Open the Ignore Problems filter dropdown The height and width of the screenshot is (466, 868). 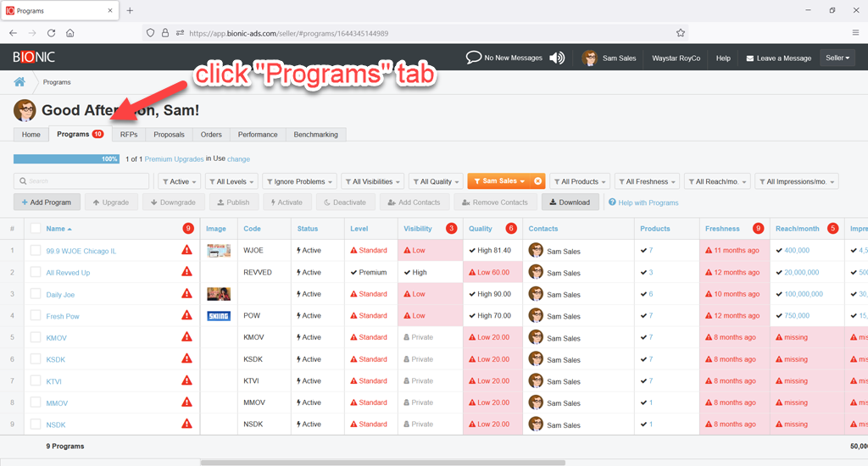click(x=299, y=181)
